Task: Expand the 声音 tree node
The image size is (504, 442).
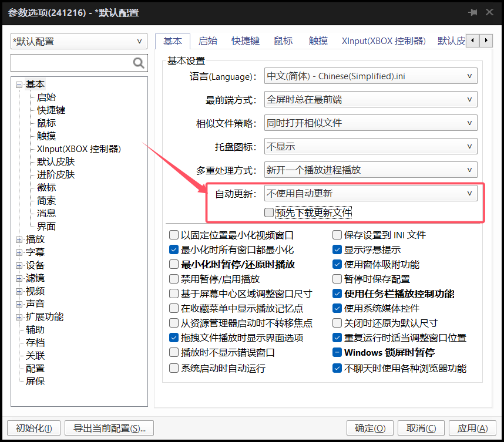Action: point(19,304)
